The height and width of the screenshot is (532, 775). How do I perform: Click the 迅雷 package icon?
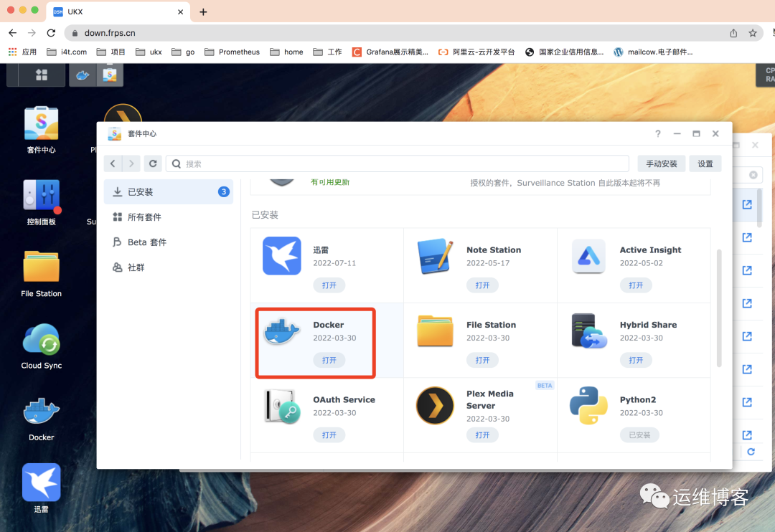coord(282,256)
